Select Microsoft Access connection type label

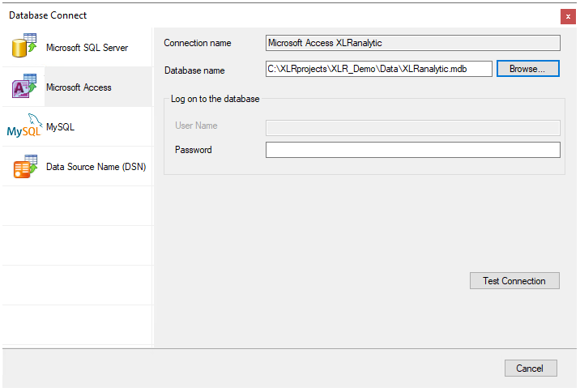(x=79, y=87)
